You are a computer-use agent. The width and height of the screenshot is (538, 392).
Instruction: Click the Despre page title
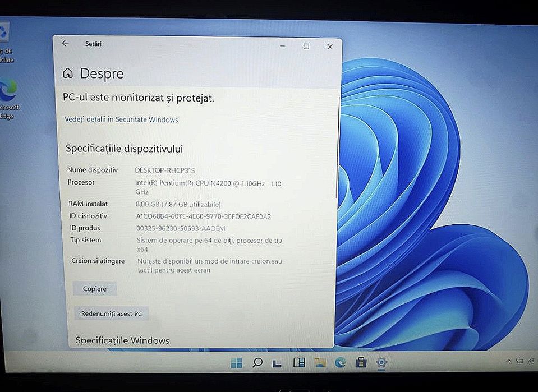coord(102,73)
